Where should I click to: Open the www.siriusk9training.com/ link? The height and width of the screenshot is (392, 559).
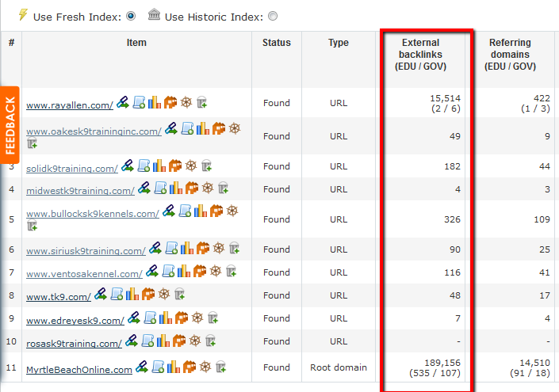point(86,251)
